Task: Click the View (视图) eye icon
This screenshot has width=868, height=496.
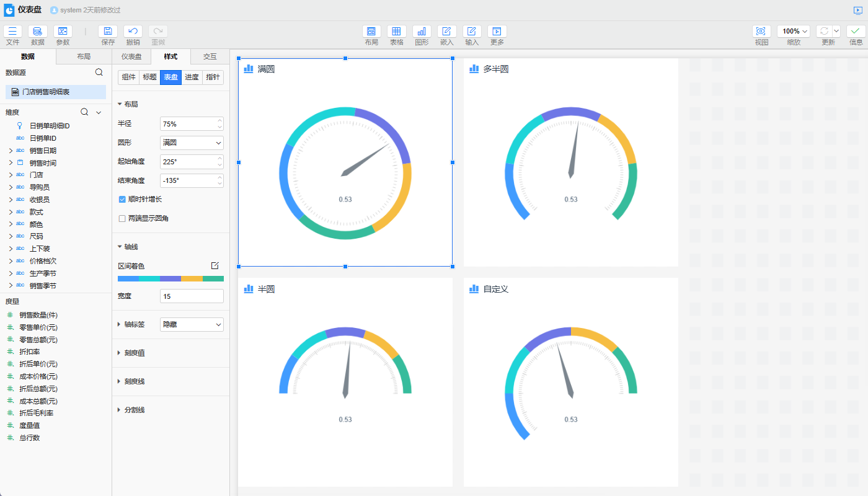Action: coord(761,32)
